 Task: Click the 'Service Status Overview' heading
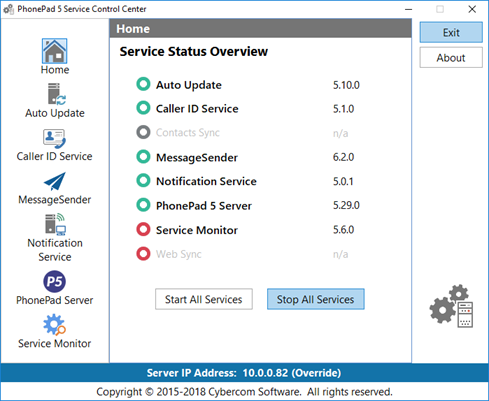194,51
